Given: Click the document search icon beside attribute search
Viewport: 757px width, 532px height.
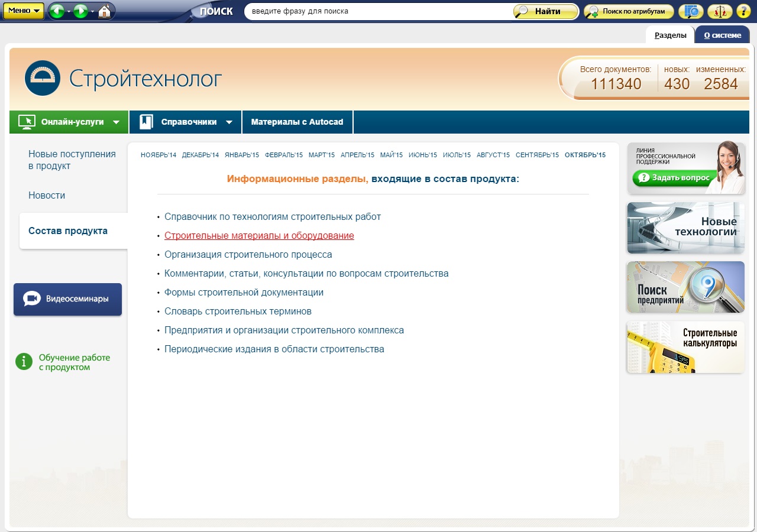Looking at the screenshot, I should click(690, 11).
